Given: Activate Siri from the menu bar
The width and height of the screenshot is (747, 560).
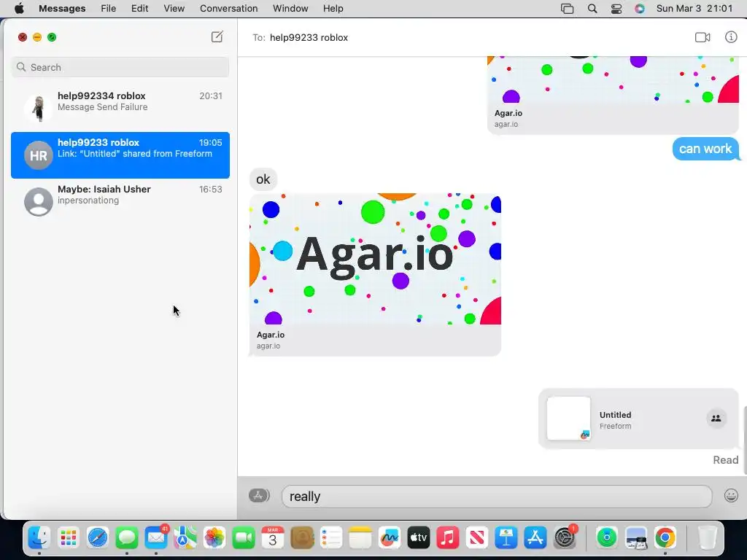Looking at the screenshot, I should point(639,9).
